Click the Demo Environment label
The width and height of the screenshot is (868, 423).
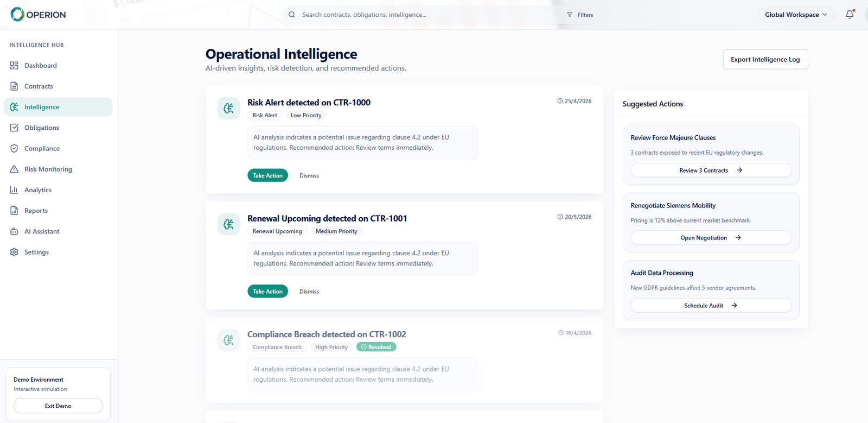click(x=39, y=380)
